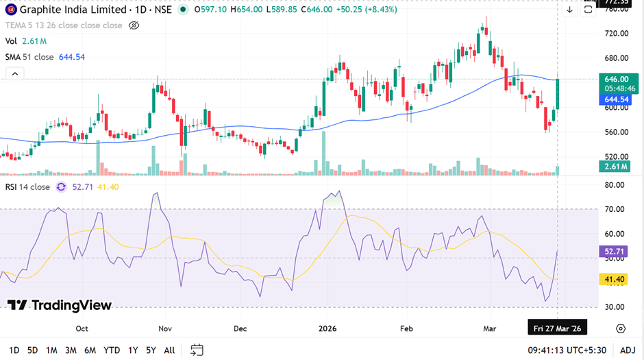Screen dimensions: 644x360
Task: Switch to the YTD time range
Action: tap(112, 350)
